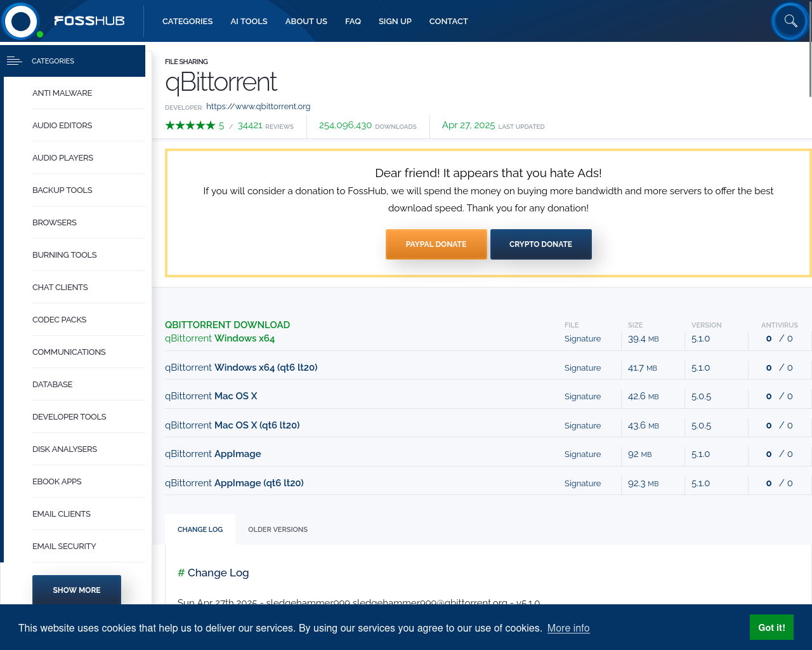812x650 pixels.
Task: Click the FILE SHARING breadcrumb
Action: click(187, 62)
